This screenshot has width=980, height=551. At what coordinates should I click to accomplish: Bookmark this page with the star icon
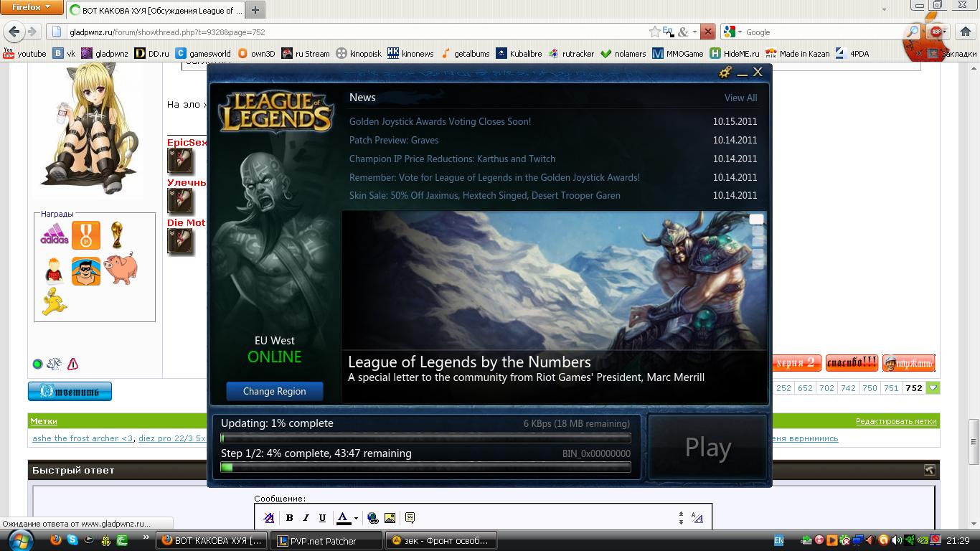coord(654,32)
